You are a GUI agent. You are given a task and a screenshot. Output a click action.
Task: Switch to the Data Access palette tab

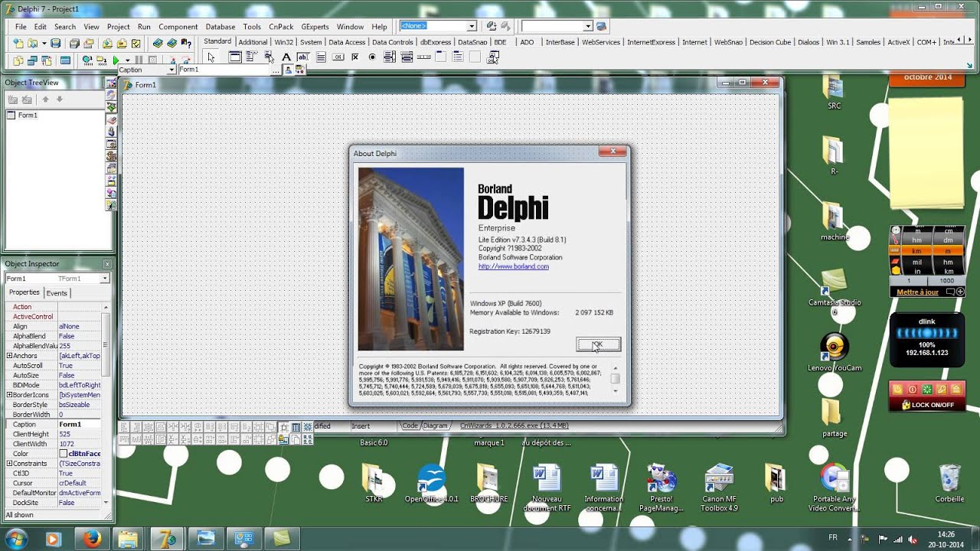(347, 42)
